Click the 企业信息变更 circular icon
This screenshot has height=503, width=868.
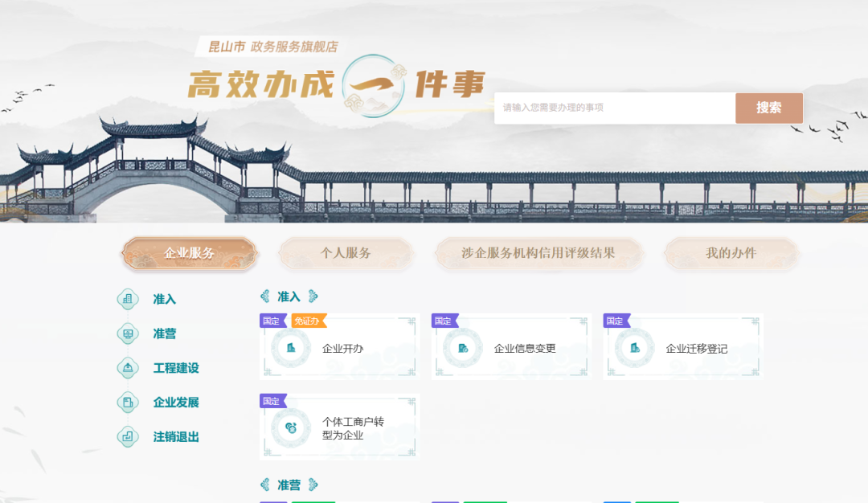(463, 348)
